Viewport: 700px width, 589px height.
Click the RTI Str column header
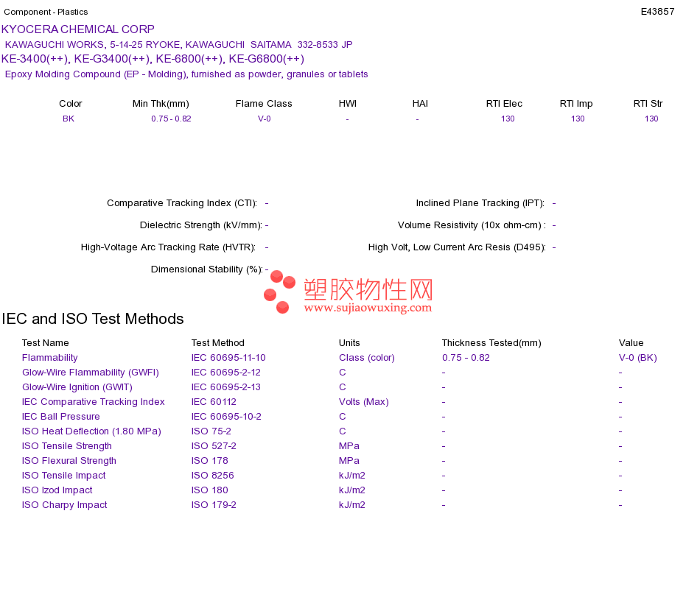(648, 104)
